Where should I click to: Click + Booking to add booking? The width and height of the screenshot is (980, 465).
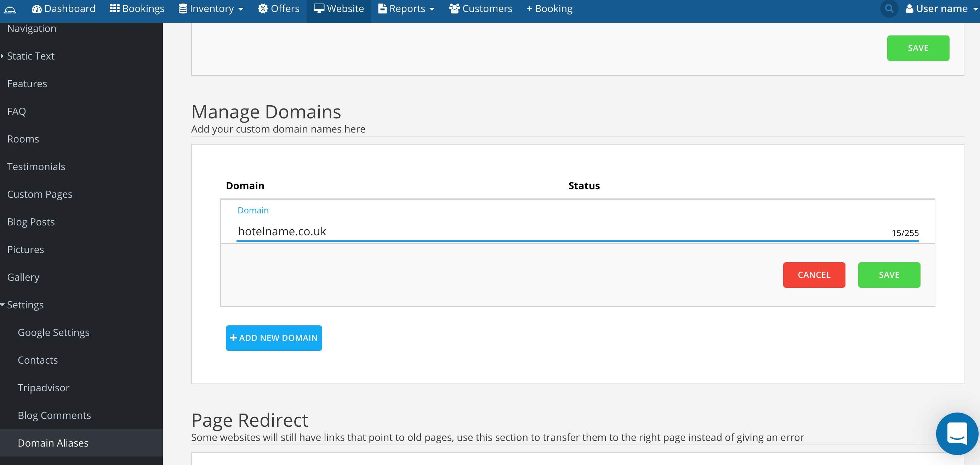pyautogui.click(x=549, y=9)
